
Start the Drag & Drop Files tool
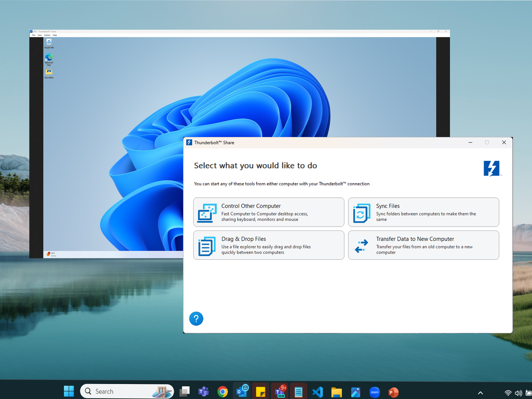coord(269,245)
